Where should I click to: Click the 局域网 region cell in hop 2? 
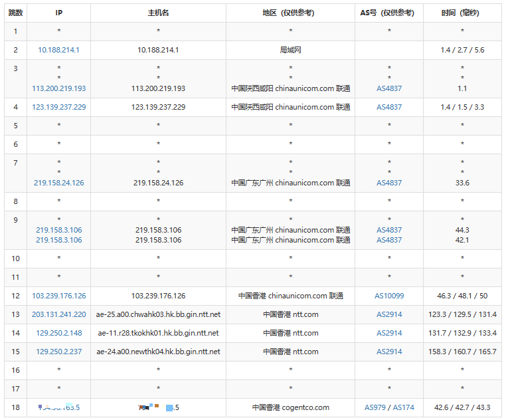click(290, 50)
